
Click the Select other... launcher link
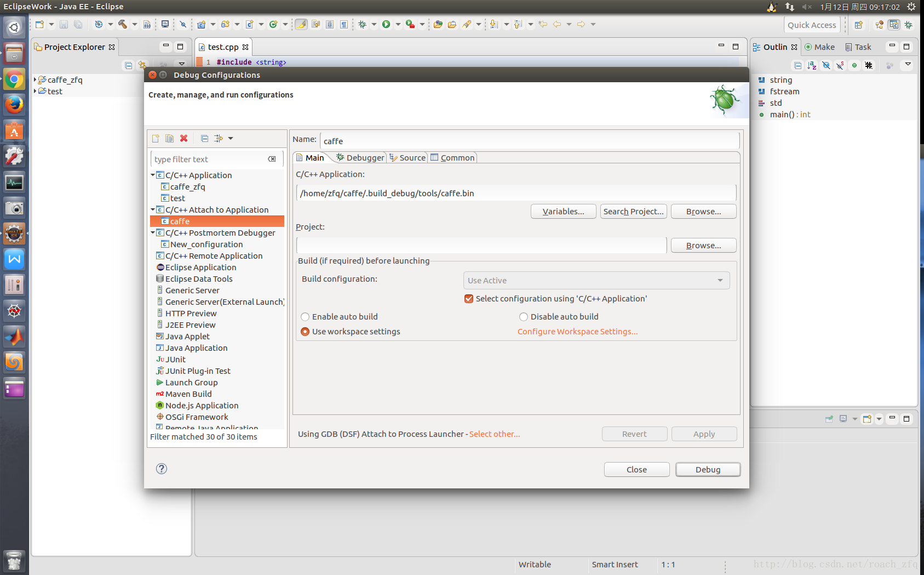coord(495,434)
